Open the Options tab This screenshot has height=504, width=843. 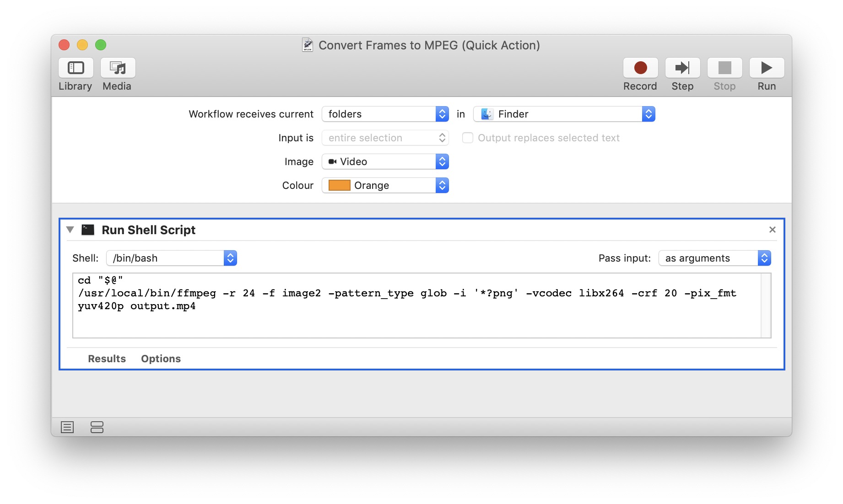pyautogui.click(x=161, y=359)
